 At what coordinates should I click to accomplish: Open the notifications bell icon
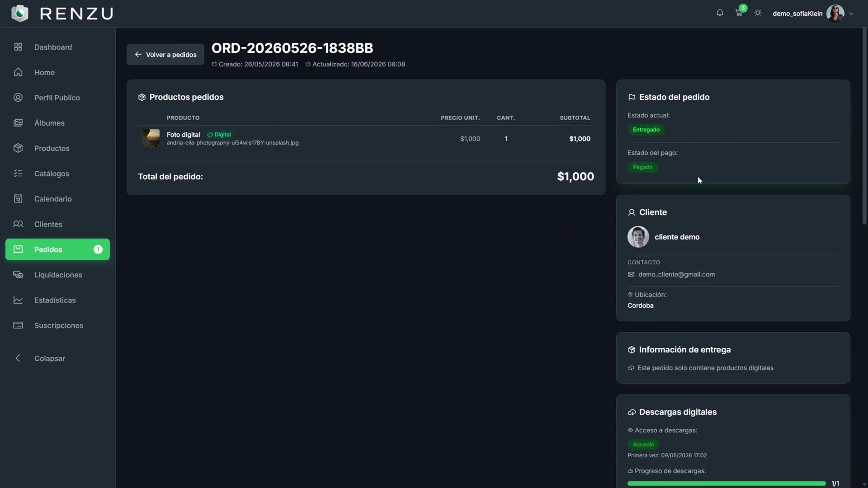(x=720, y=13)
